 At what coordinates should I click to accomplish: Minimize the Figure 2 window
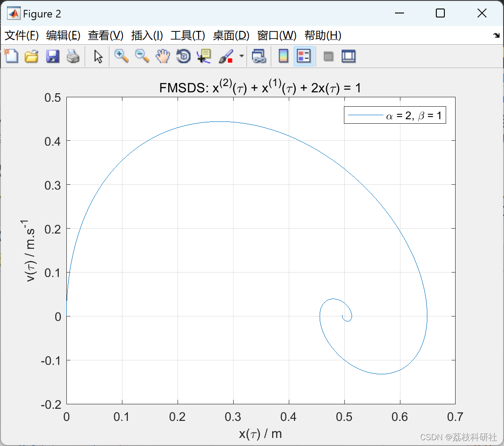point(400,13)
